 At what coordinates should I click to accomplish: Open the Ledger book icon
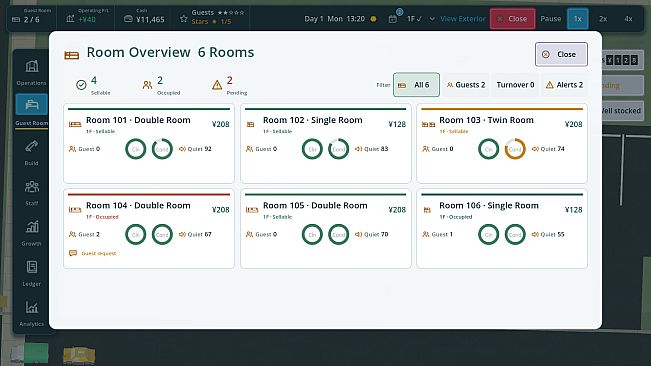(32, 267)
